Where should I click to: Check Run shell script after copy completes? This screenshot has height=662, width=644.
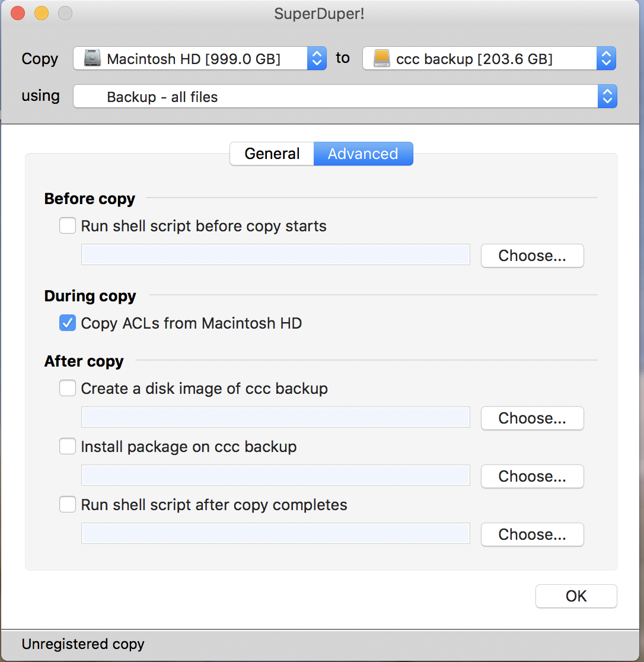[x=68, y=505]
